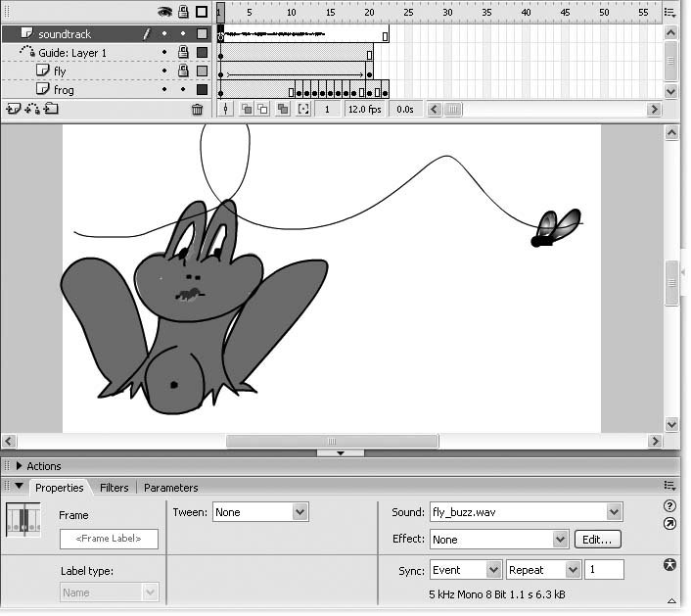Viewport: 691px width, 616px height.
Task: Open Help from the Properties panel
Action: 669,506
